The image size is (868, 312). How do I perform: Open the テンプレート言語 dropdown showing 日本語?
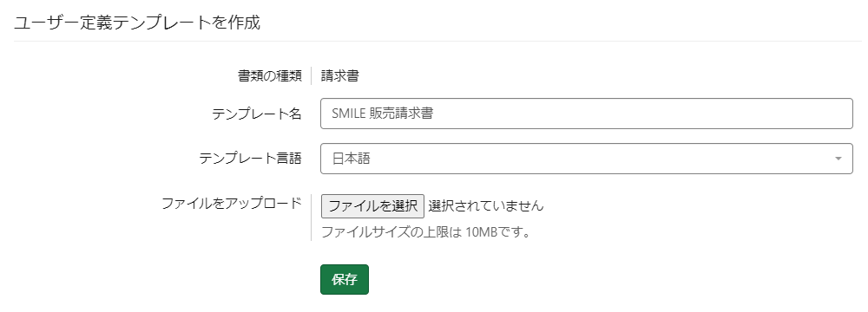point(586,159)
